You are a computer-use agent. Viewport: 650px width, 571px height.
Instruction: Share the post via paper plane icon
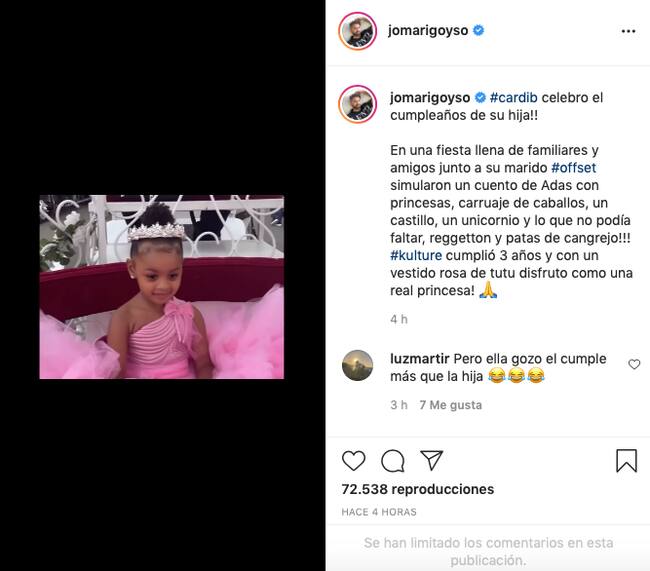point(432,460)
